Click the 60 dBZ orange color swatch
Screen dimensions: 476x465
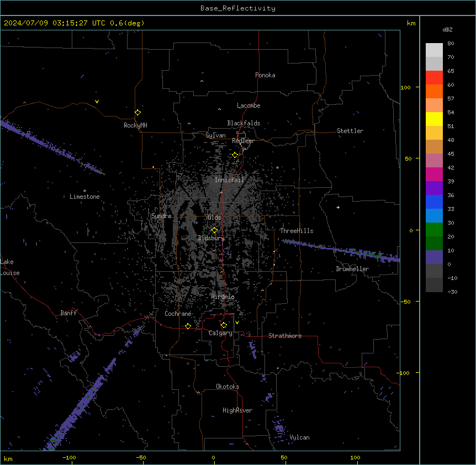pos(434,91)
